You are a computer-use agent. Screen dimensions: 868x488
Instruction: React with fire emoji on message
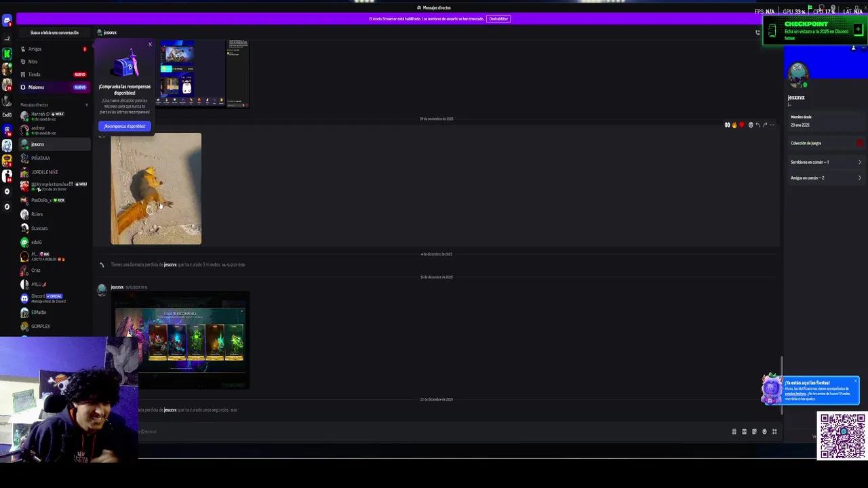(734, 125)
